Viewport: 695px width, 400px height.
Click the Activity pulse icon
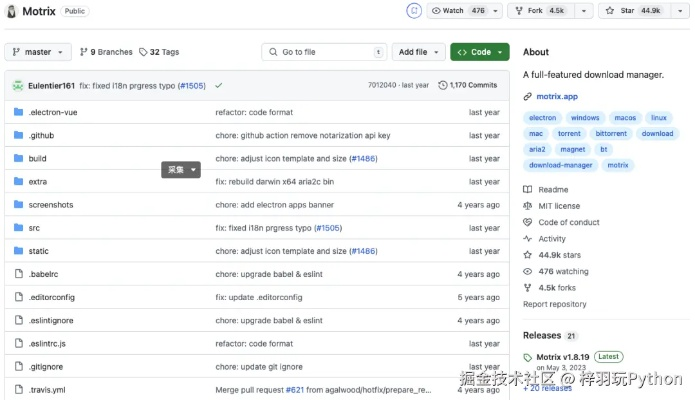coord(528,239)
